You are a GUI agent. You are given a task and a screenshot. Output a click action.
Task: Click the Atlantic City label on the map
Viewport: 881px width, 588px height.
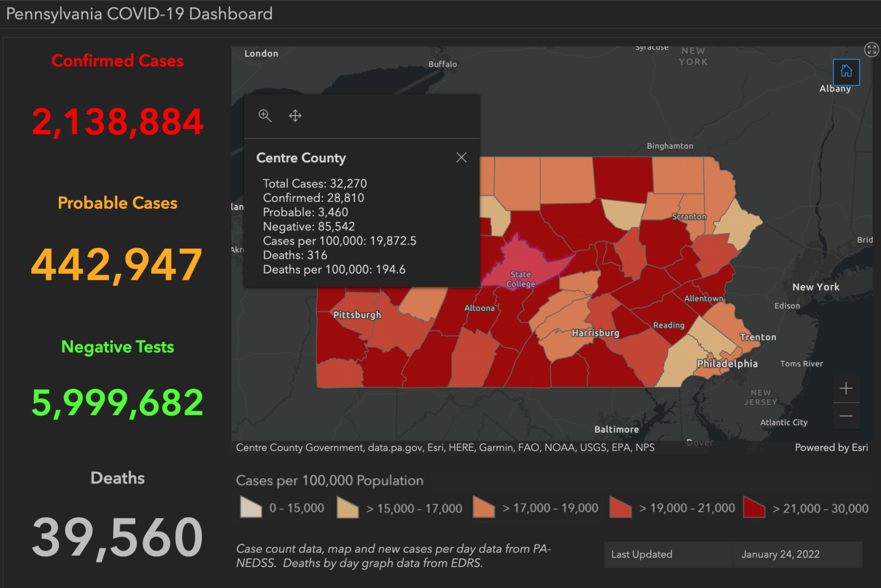pyautogui.click(x=784, y=422)
